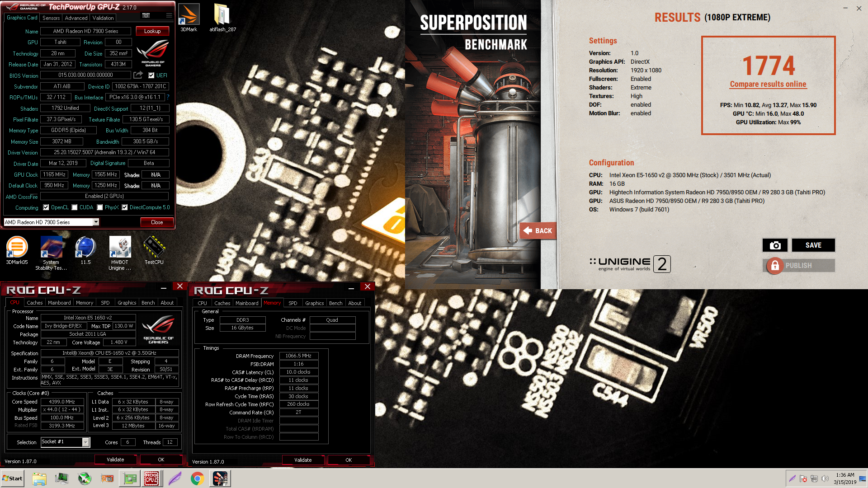Toggle the DirectCompute 5.0 checkbox
868x488 pixels.
coord(125,207)
